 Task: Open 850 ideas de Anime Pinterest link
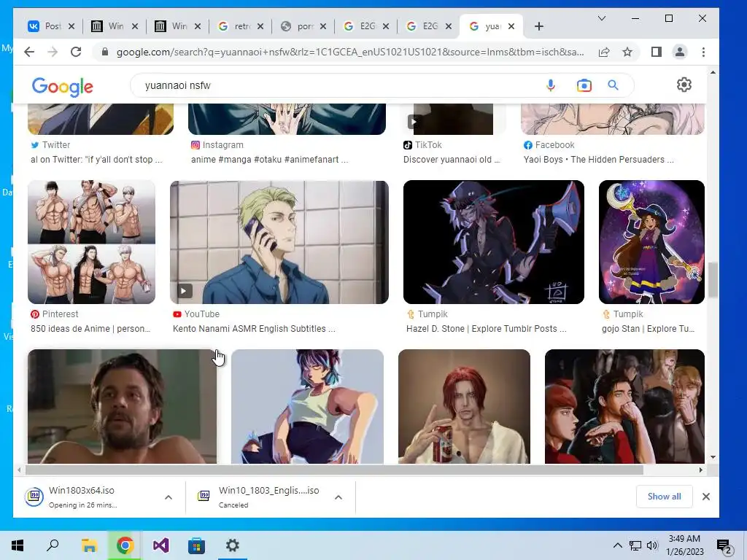tap(90, 329)
